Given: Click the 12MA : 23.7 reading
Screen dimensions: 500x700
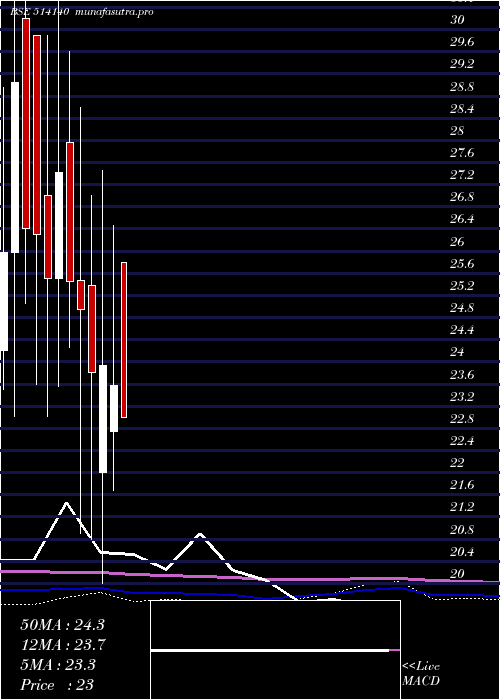Looking at the screenshot, I should pyautogui.click(x=62, y=645).
